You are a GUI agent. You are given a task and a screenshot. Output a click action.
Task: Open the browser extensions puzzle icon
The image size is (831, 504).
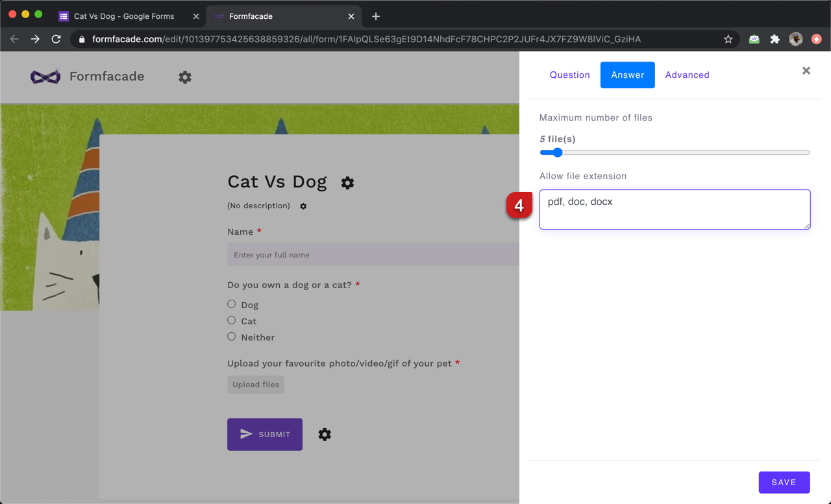click(x=775, y=39)
